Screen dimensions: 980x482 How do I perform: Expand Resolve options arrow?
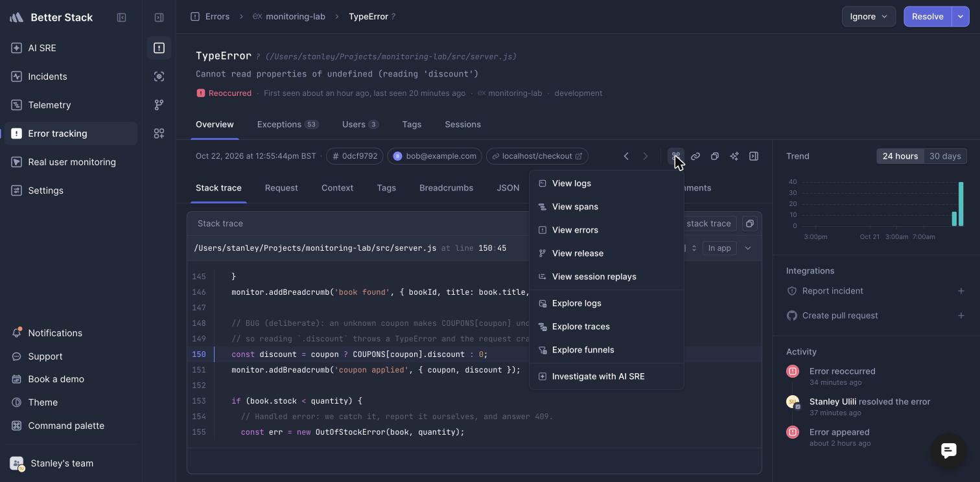pyautogui.click(x=961, y=17)
